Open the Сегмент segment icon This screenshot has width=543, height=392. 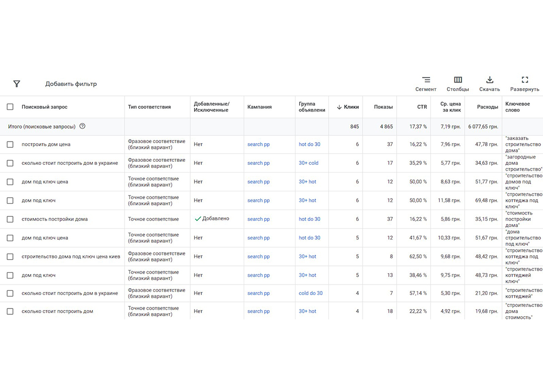[x=426, y=80]
